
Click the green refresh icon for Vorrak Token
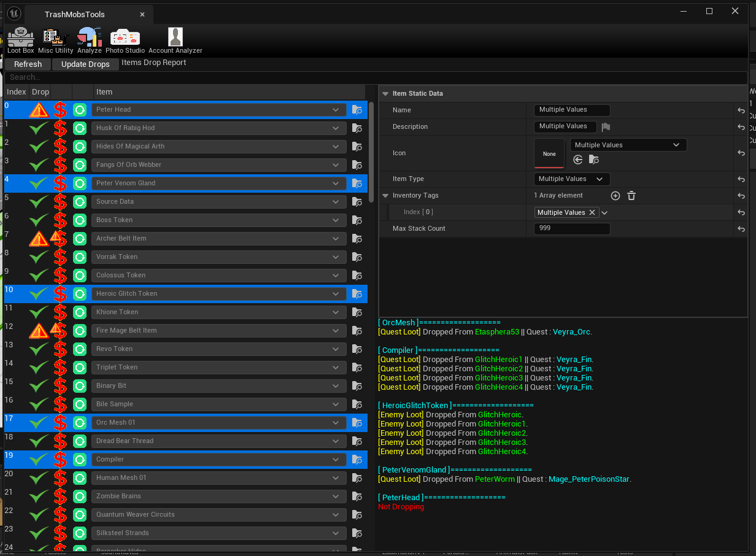(x=80, y=257)
